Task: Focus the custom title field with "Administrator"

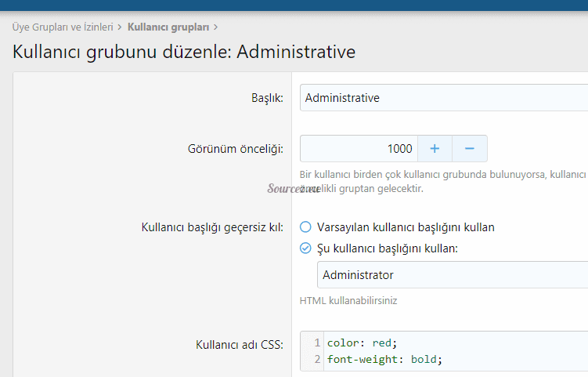Action: coord(450,275)
